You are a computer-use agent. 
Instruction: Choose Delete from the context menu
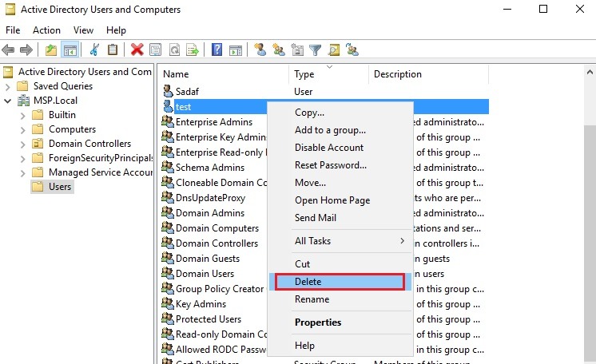[340, 281]
